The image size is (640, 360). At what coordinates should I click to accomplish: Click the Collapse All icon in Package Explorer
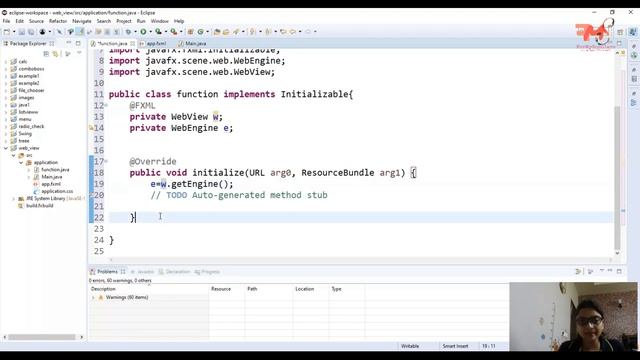pyautogui.click(x=46, y=54)
